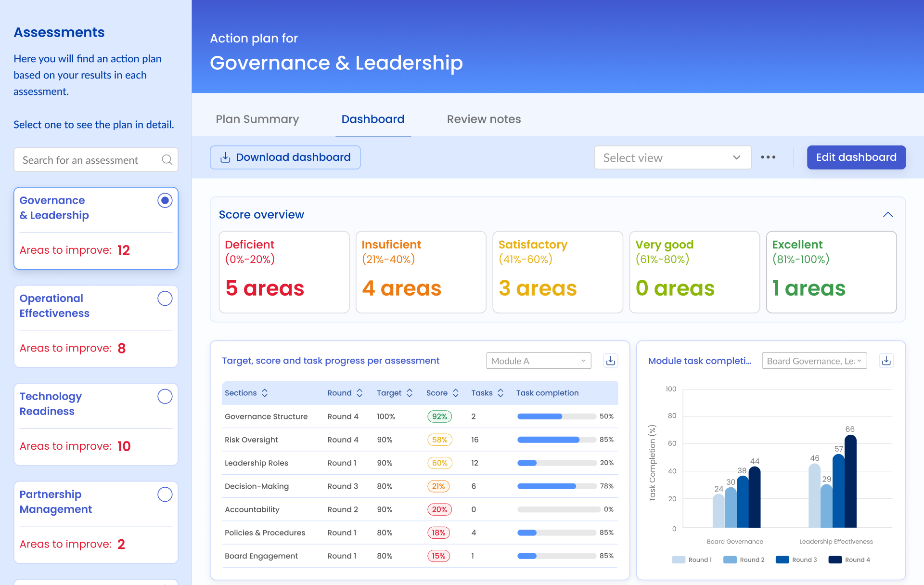The image size is (924, 585).
Task: Click the Deficient 5 areas card
Action: (284, 272)
